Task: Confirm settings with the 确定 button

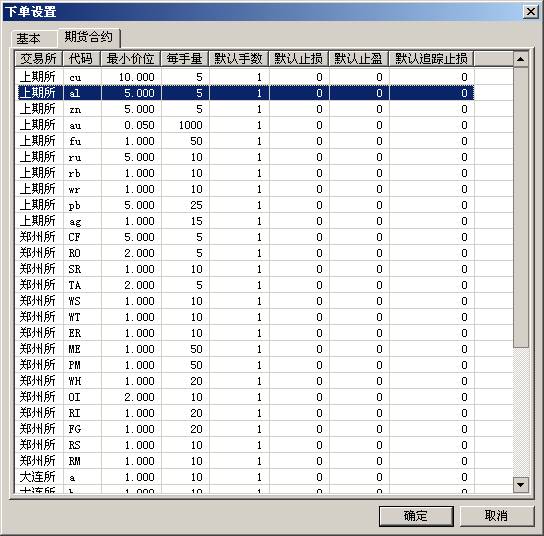Action: (x=416, y=516)
